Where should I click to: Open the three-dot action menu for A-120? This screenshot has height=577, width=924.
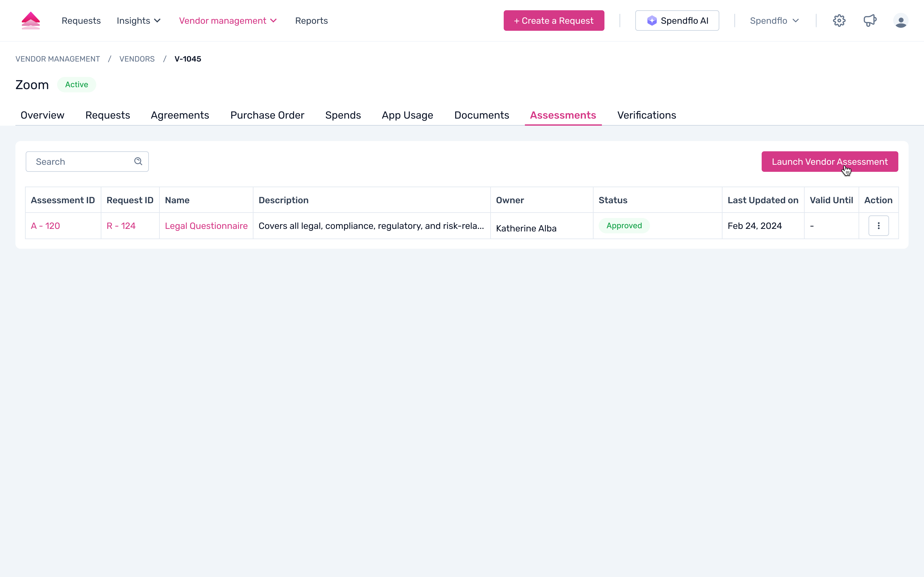click(878, 226)
